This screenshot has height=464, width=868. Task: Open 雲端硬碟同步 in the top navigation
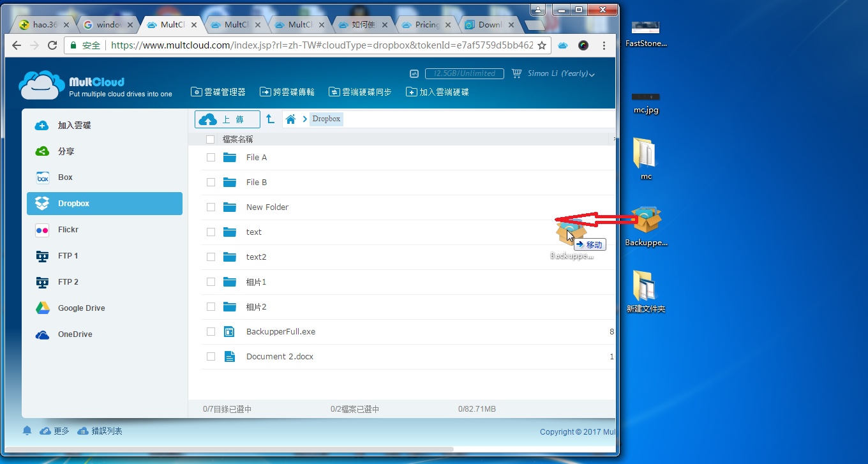click(x=360, y=92)
